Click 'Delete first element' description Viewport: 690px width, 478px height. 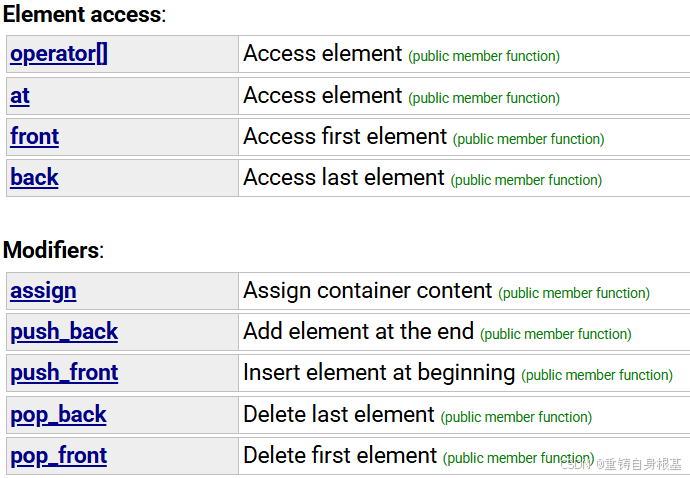coord(340,456)
